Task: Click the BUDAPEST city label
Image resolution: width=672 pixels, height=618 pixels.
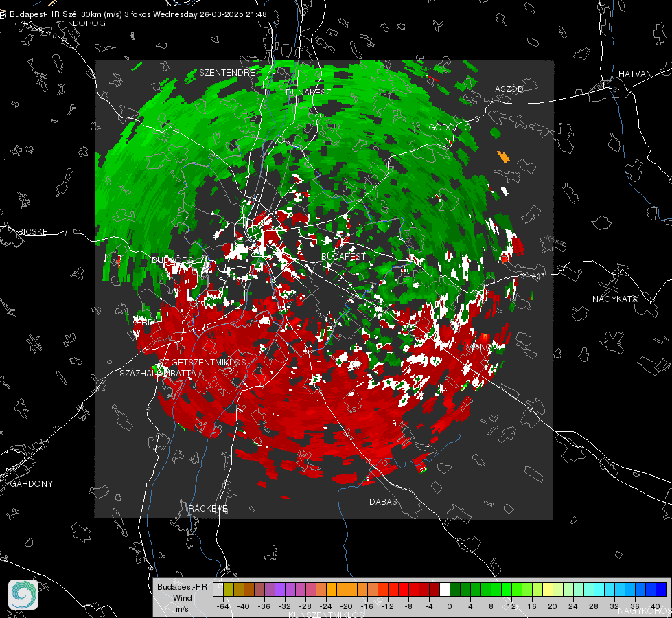Action: [343, 256]
